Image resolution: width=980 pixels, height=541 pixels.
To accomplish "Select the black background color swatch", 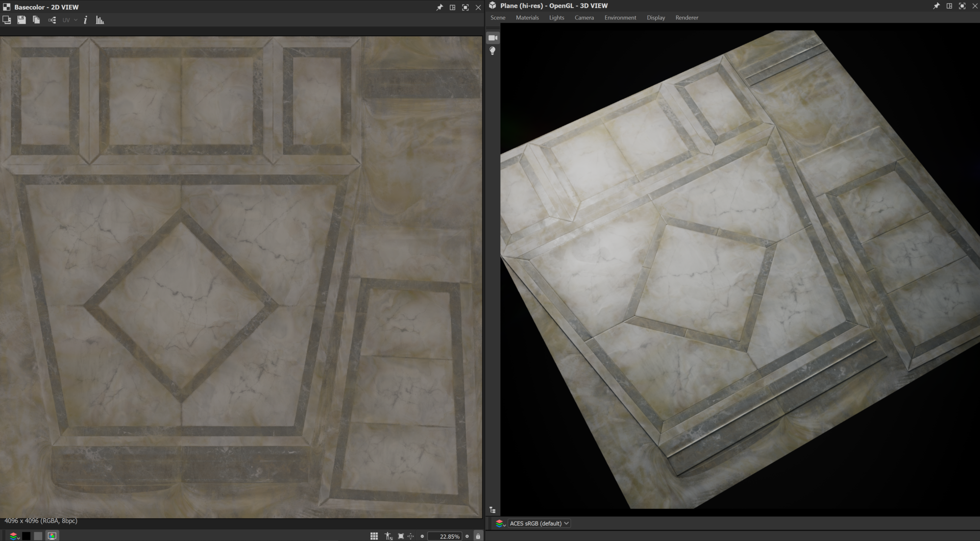I will click(26, 536).
